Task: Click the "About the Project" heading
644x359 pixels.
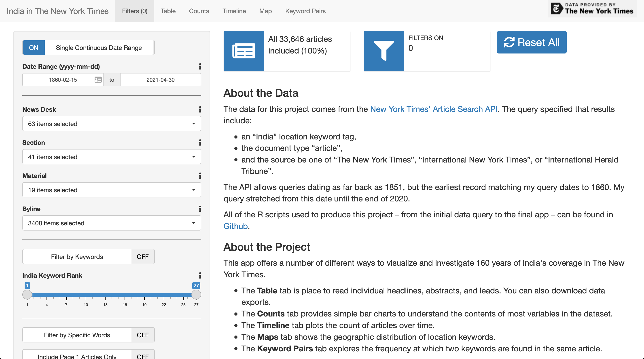Action: (267, 247)
